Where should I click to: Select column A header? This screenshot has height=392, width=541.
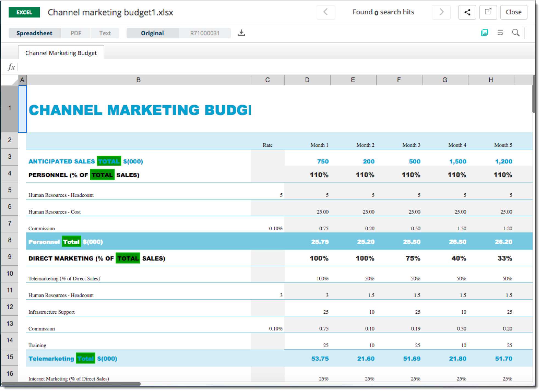(x=22, y=80)
